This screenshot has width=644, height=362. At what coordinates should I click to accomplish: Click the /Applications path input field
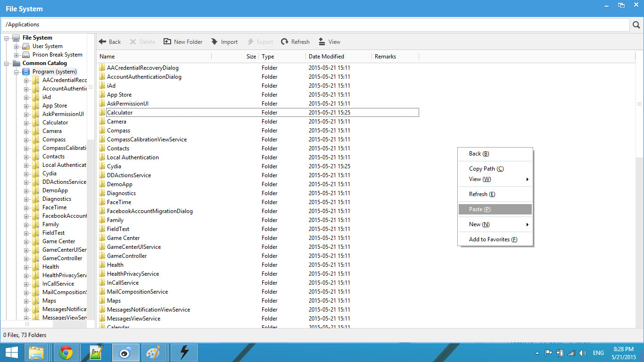click(x=315, y=25)
